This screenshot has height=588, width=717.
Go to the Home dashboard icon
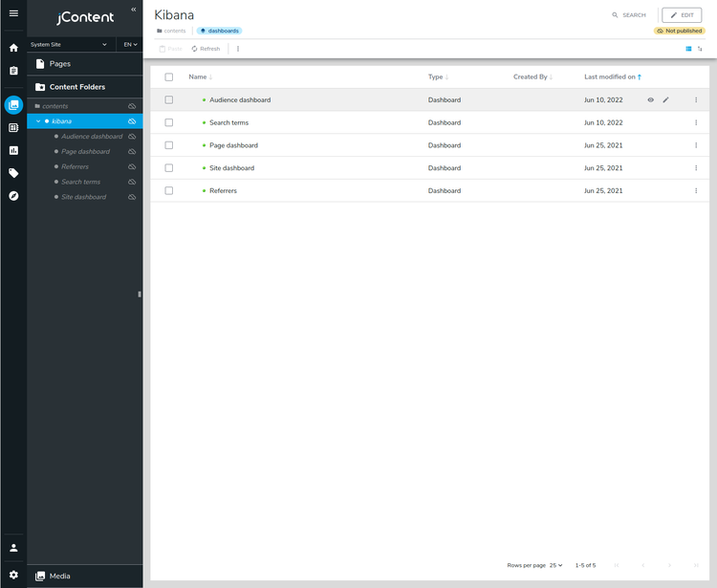(x=13, y=48)
